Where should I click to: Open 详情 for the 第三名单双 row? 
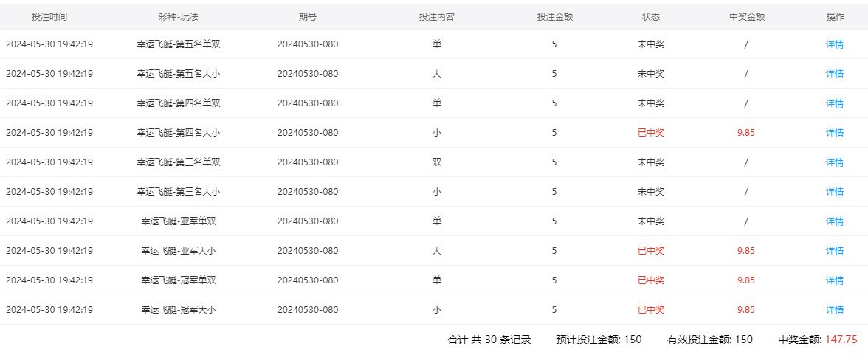coord(834,162)
